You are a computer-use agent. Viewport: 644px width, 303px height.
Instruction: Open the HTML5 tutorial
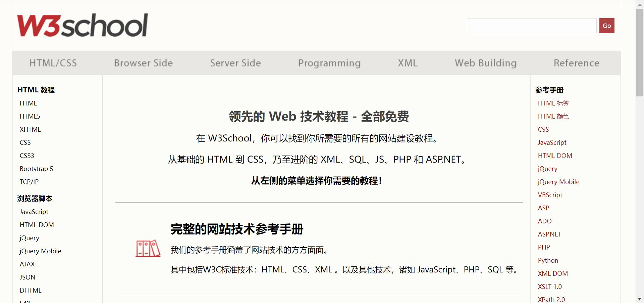[x=30, y=116]
